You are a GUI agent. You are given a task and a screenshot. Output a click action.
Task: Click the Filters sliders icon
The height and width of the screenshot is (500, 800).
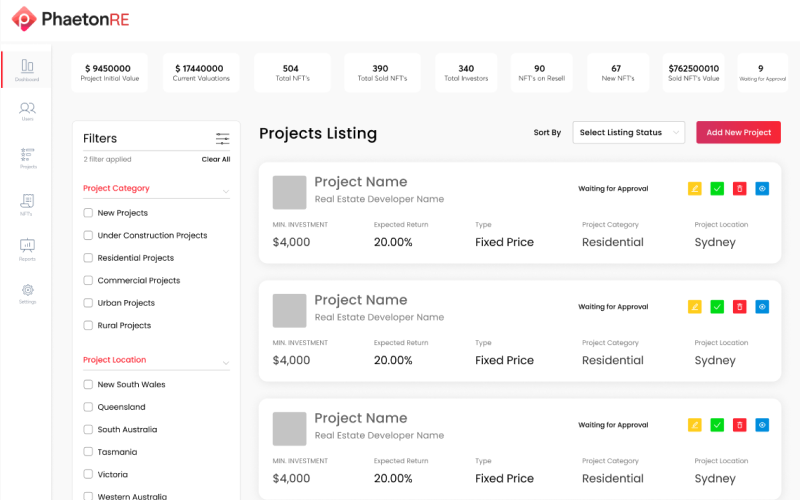(222, 139)
